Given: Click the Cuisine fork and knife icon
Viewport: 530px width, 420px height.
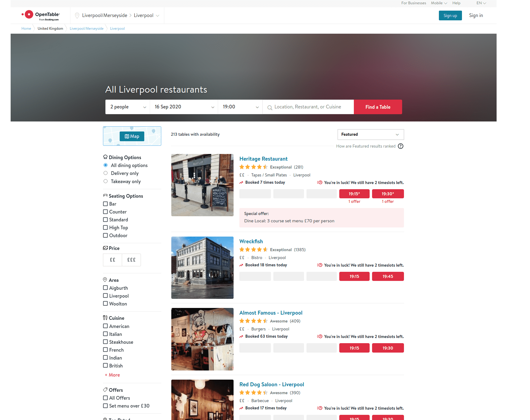Looking at the screenshot, I should pyautogui.click(x=105, y=318).
